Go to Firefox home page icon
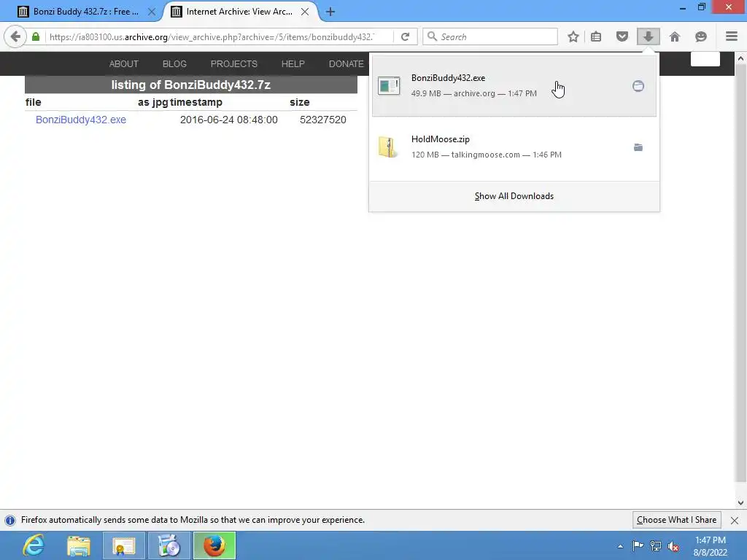The width and height of the screenshot is (747, 560). click(x=675, y=36)
